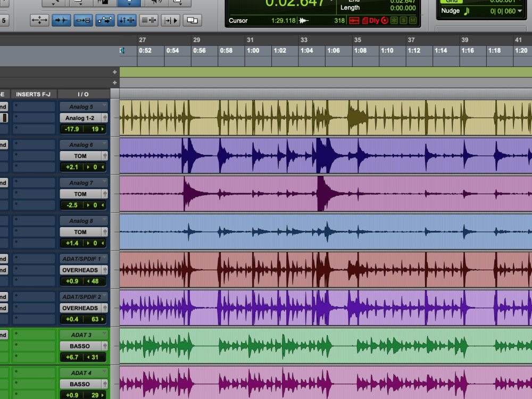
Task: Click the INSERTS F-J column header
Action: (x=33, y=94)
